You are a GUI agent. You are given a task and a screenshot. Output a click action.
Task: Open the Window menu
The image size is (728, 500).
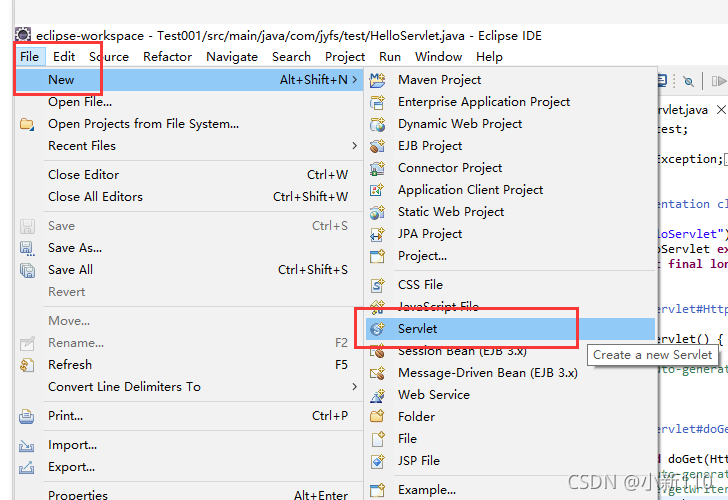[438, 57]
